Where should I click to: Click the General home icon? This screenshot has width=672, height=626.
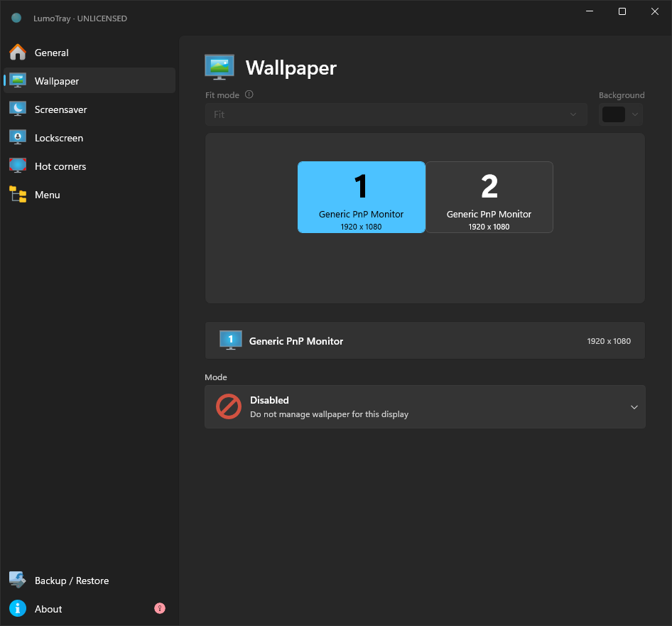pos(18,53)
